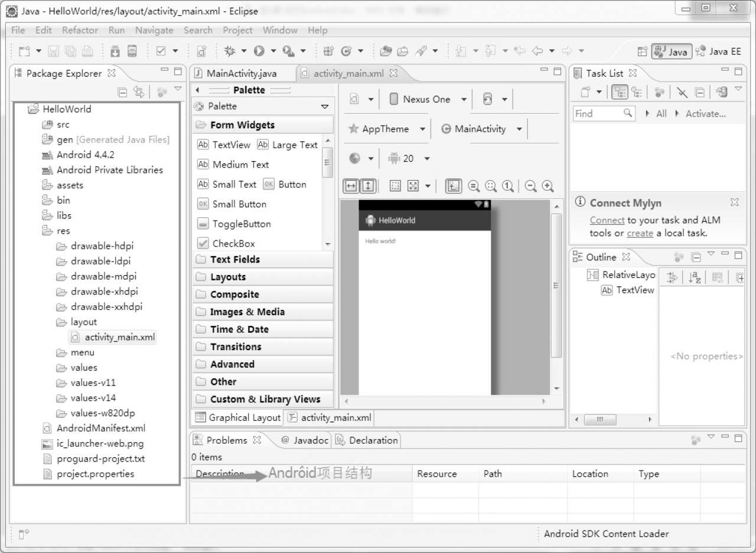Open the locale globe dropdown
Image resolution: width=756 pixels, height=553 pixels.
(x=370, y=159)
